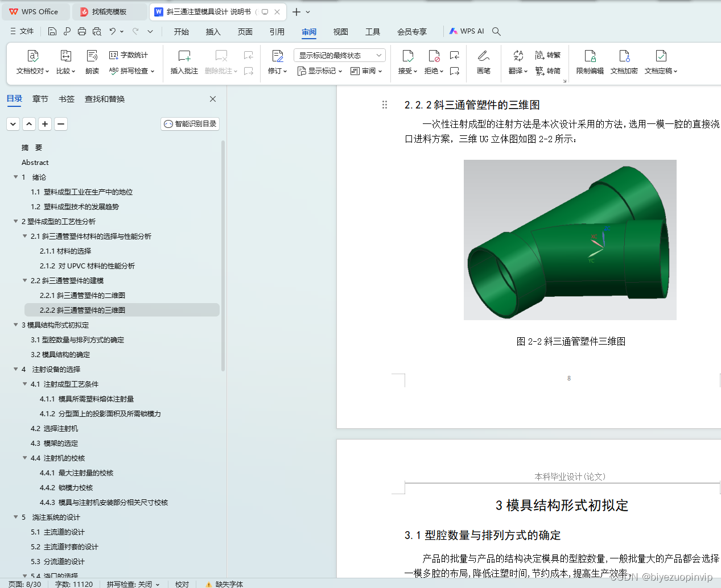This screenshot has height=588, width=721.
Task: Click 缺失字体 warning in status bar
Action: coord(224,584)
